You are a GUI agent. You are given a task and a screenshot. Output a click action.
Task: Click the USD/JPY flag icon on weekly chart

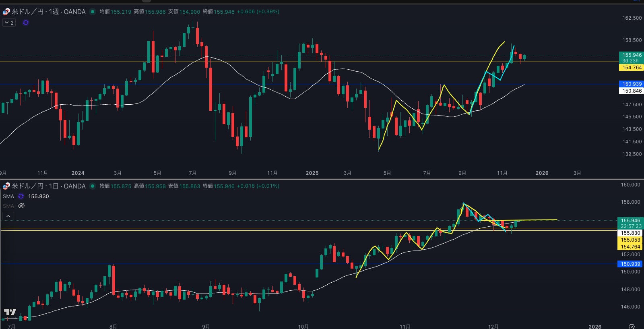(6, 12)
